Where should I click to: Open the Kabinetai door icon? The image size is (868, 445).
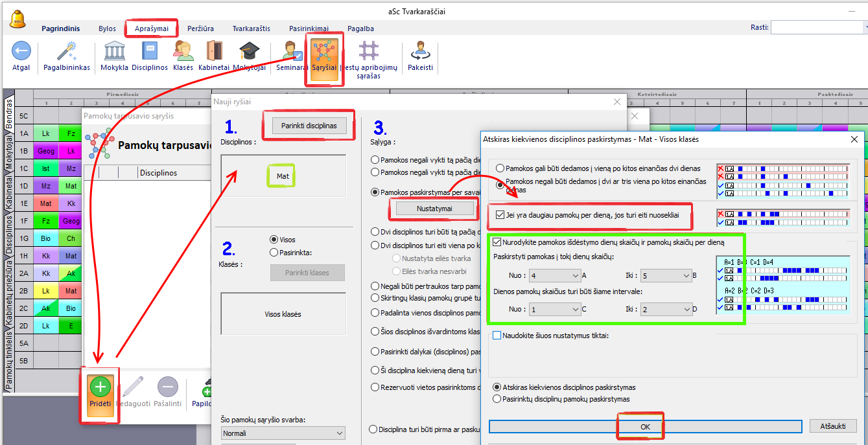tap(214, 51)
